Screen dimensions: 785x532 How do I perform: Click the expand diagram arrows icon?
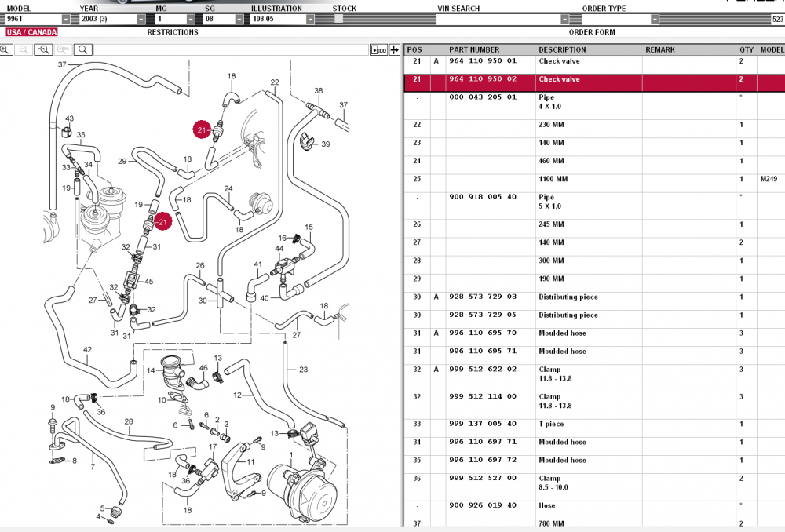coord(395,49)
